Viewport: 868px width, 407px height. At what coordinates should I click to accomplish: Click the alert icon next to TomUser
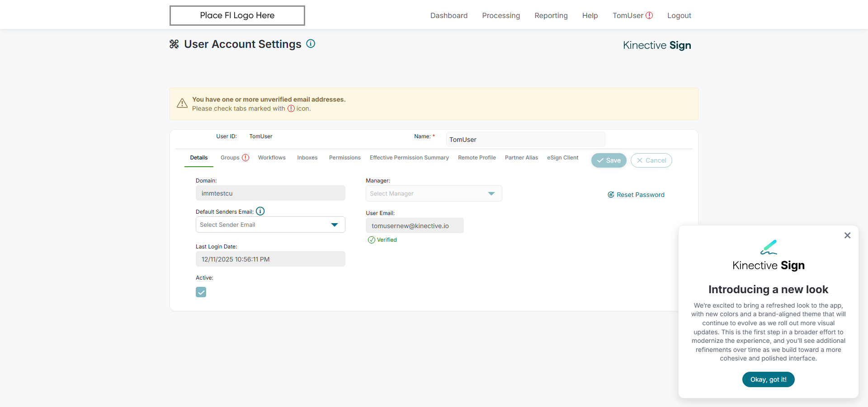click(x=649, y=15)
